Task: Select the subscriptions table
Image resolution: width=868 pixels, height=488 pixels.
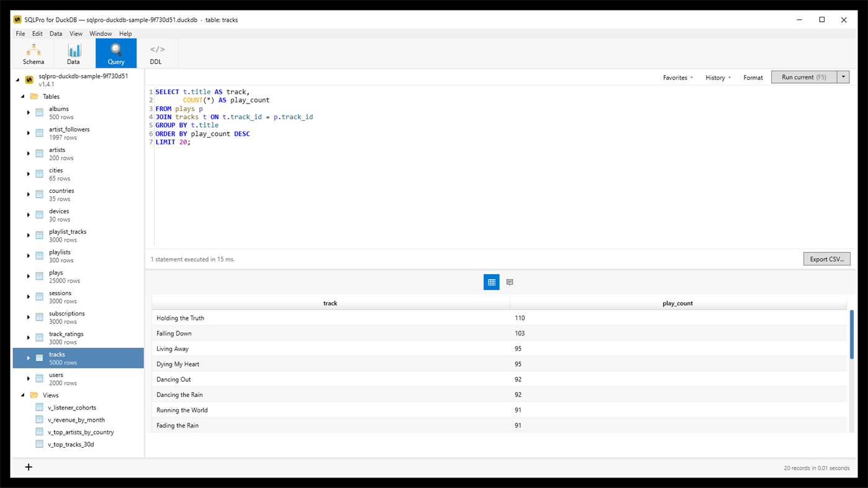Action: coord(78,317)
